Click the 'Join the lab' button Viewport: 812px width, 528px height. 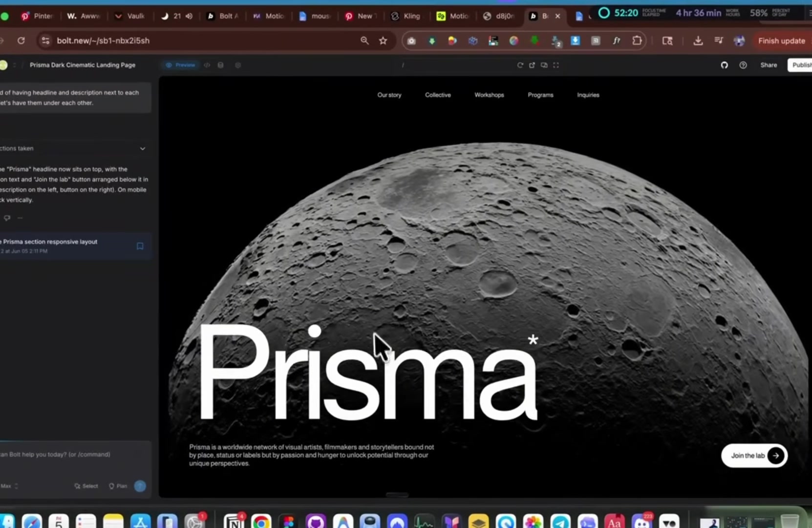(754, 456)
